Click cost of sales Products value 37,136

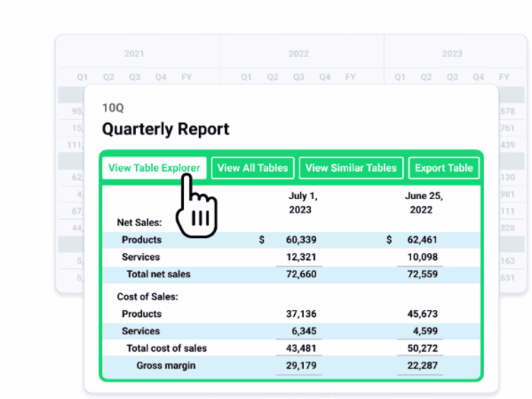pos(301,314)
